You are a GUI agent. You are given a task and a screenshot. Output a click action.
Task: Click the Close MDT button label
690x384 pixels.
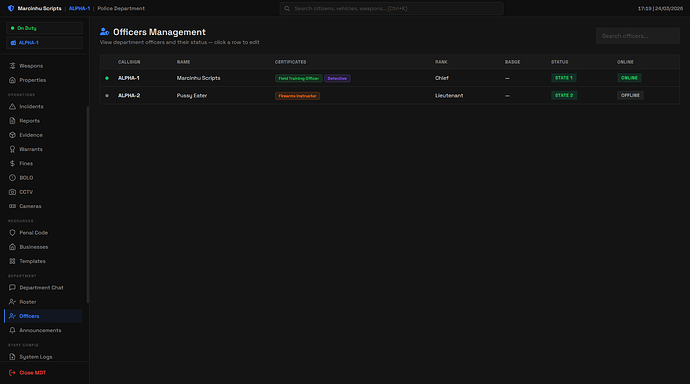pyautogui.click(x=33, y=373)
